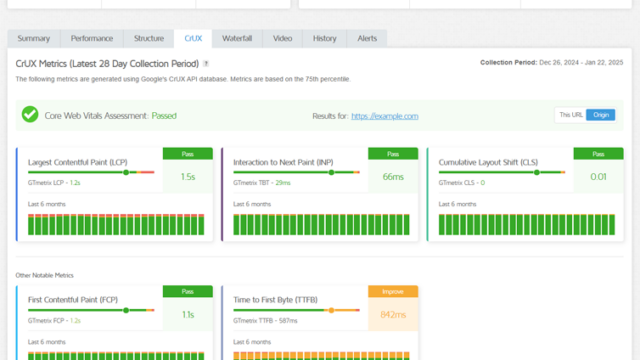Switch to the Performance tab
640x360 pixels.
[x=92, y=38]
